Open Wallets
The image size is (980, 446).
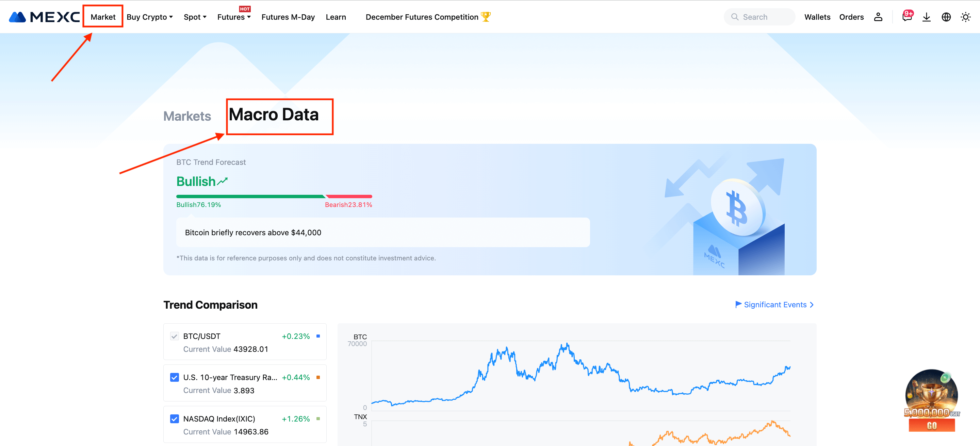[x=817, y=17]
